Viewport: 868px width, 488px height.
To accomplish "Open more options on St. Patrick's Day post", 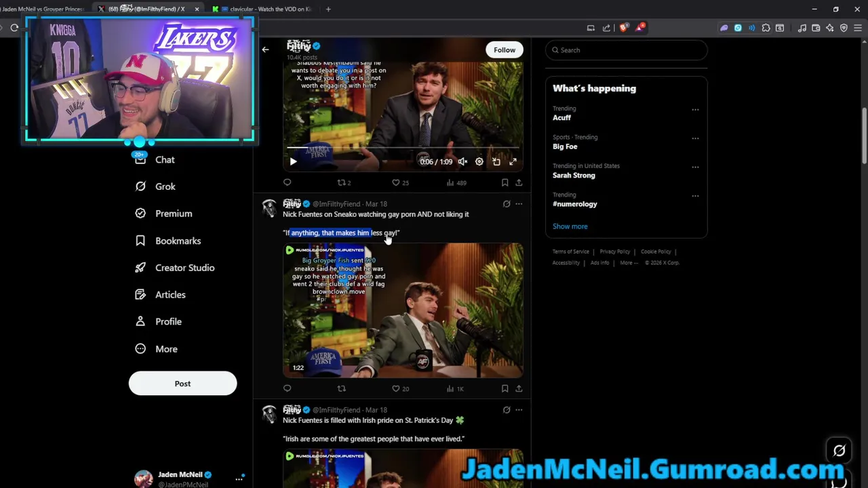I will pos(519,410).
